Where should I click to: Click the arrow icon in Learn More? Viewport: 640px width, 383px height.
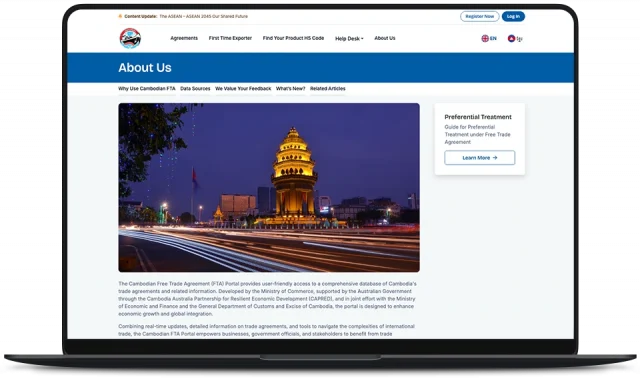click(495, 158)
